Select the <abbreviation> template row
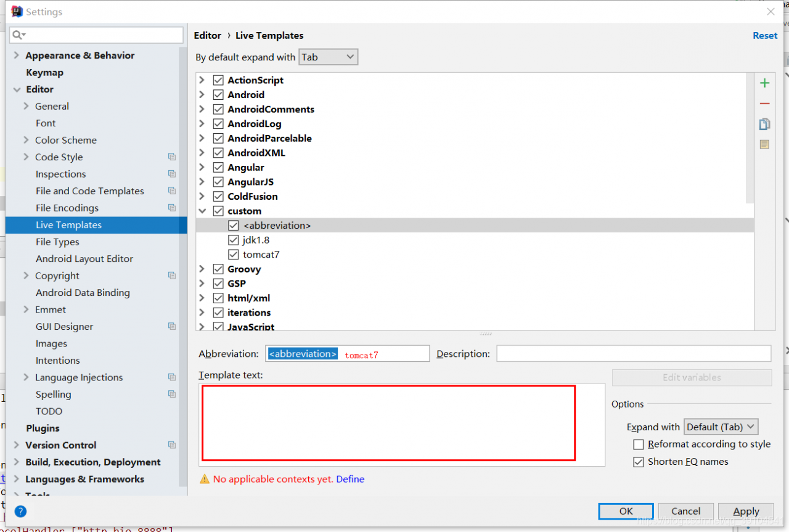789x532 pixels. [475, 226]
